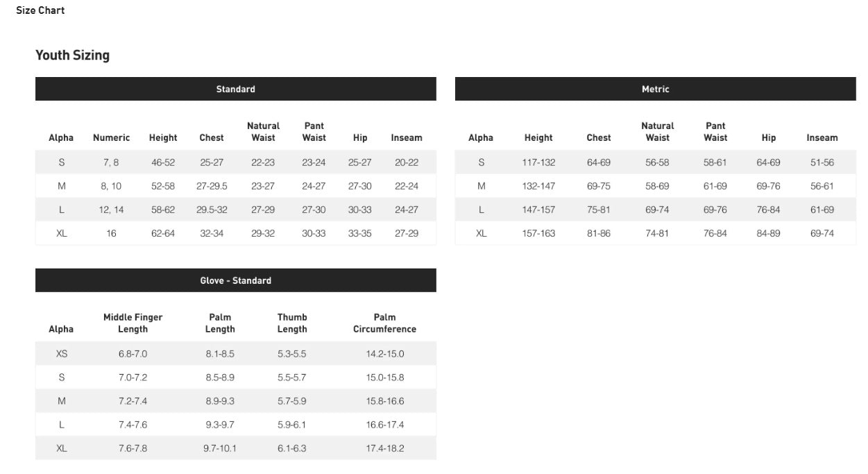This screenshot has height=474, width=868.
Task: Select the "Pant Waist" header in Standard table
Action: coord(314,132)
